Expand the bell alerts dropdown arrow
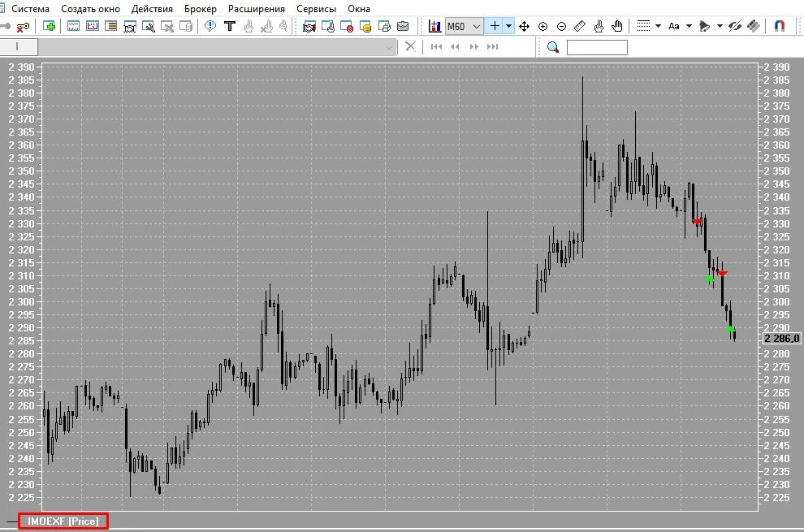 [720, 26]
